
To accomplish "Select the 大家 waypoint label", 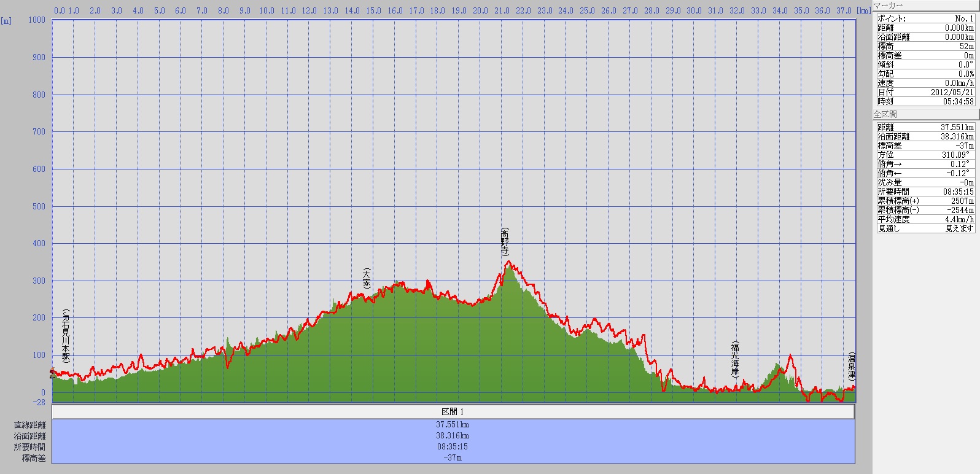I will point(367,278).
